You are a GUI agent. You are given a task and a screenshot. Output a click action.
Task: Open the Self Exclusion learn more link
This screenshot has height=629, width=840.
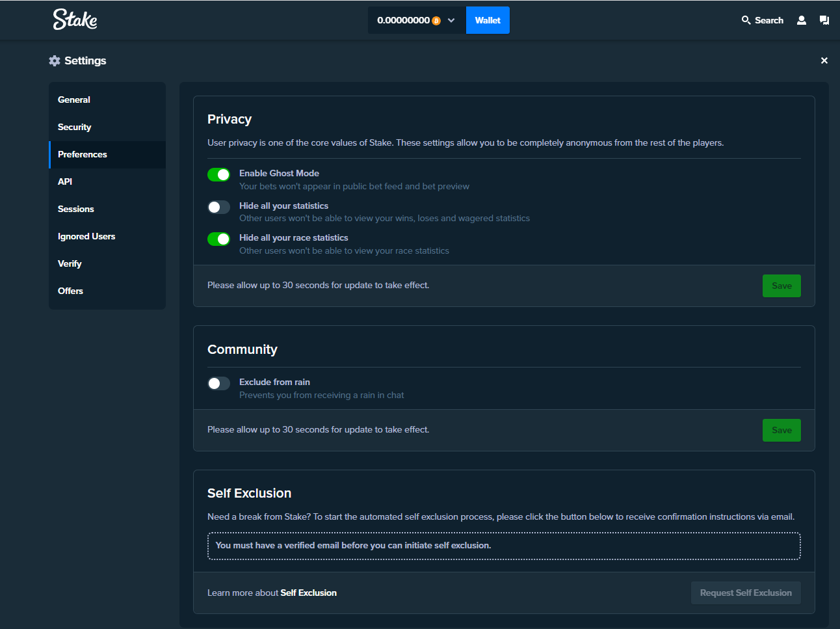coord(308,593)
